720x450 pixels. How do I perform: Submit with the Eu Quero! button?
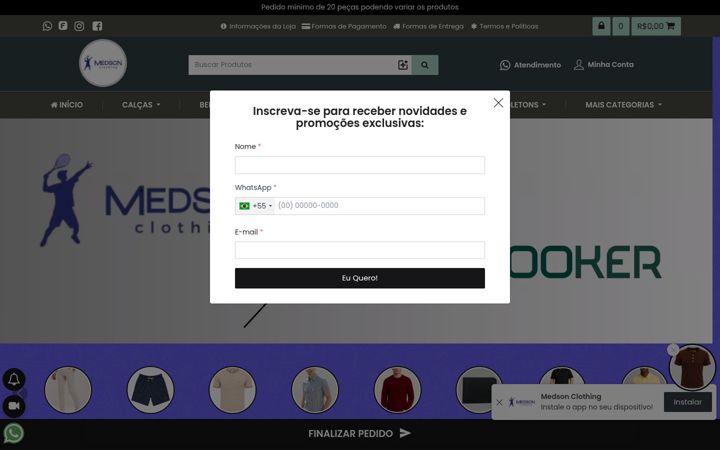point(360,278)
